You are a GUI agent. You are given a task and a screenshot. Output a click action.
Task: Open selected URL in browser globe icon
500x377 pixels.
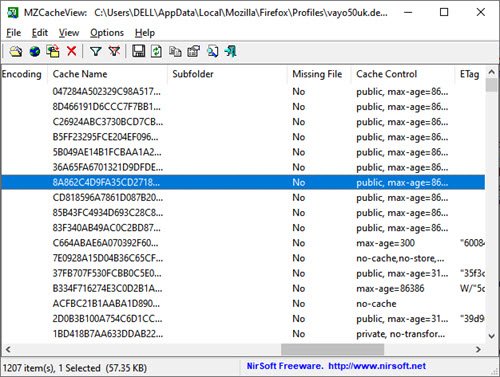pos(35,51)
